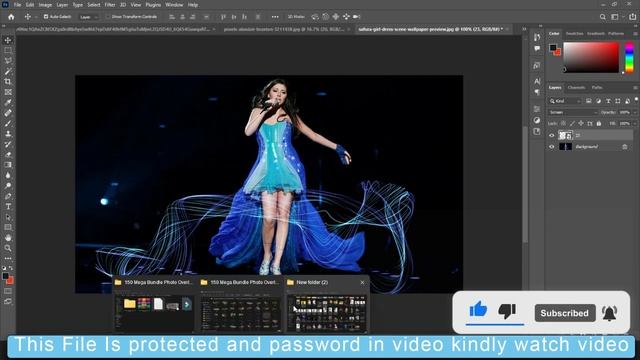The height and width of the screenshot is (360, 640).
Task: Select the Crop tool
Action: [8, 82]
